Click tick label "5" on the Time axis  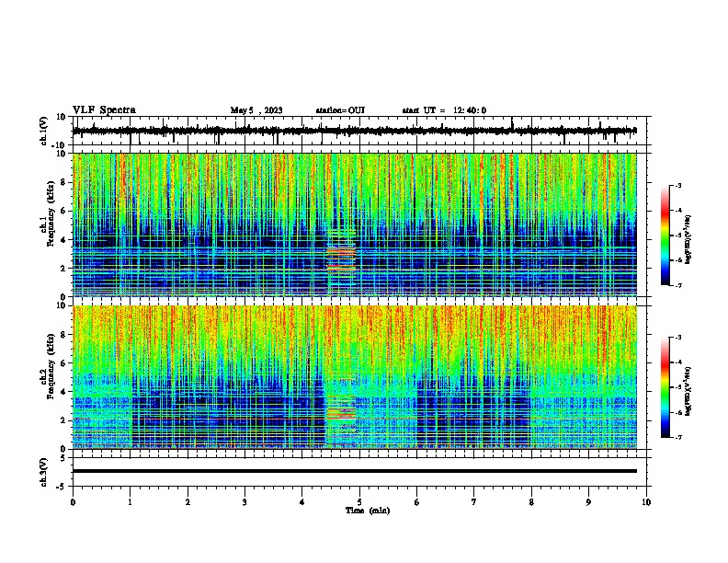coord(359,502)
